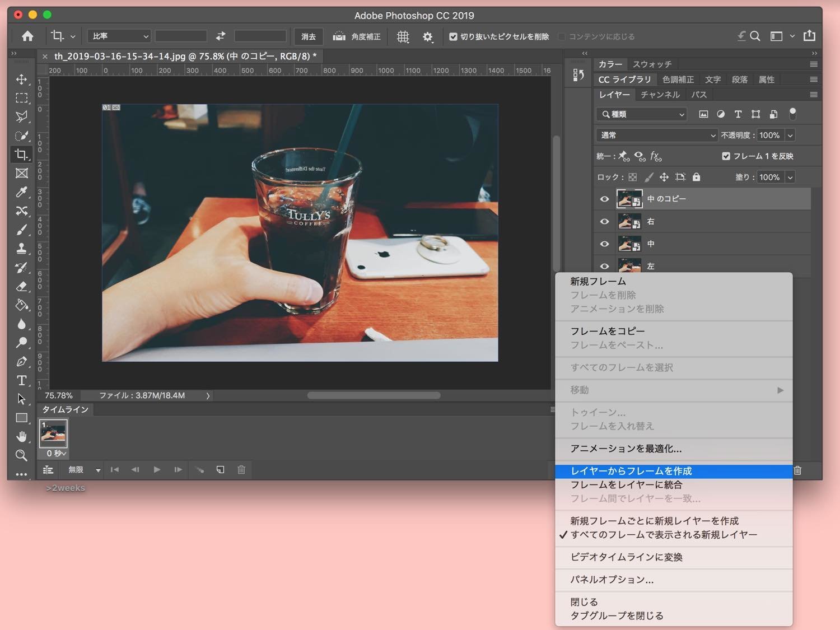The height and width of the screenshot is (630, 840).
Task: Lock all attributes of the layer
Action: [x=696, y=177]
